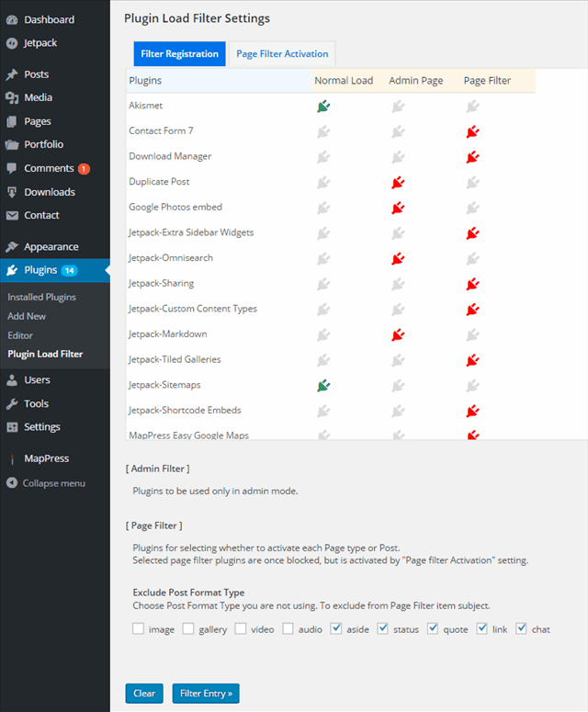The image size is (588, 712).
Task: Open Dashboard in the sidebar
Action: coord(55,19)
